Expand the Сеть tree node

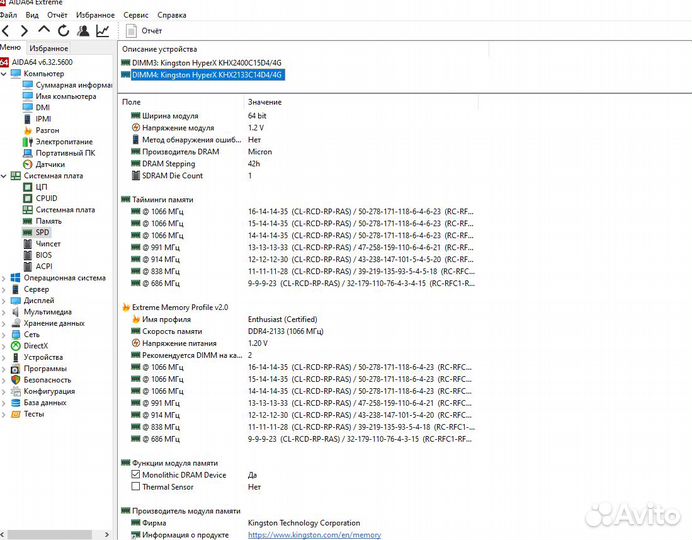click(x=4, y=334)
